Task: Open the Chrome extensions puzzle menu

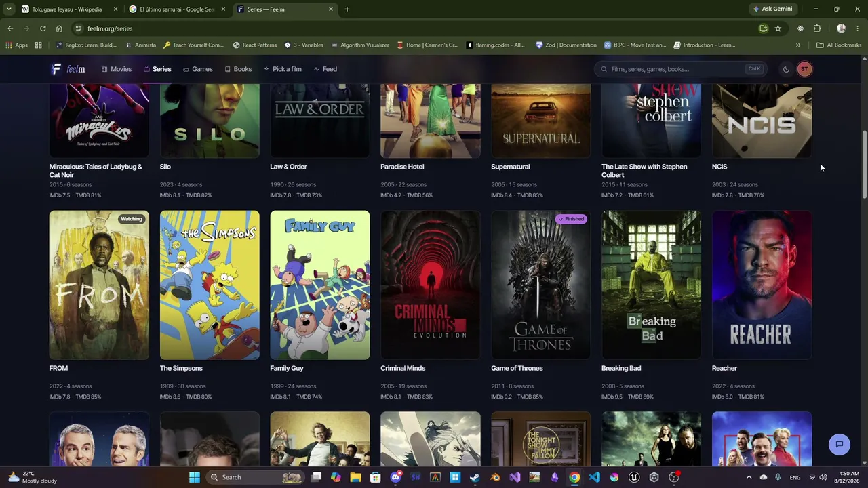Action: tap(817, 28)
